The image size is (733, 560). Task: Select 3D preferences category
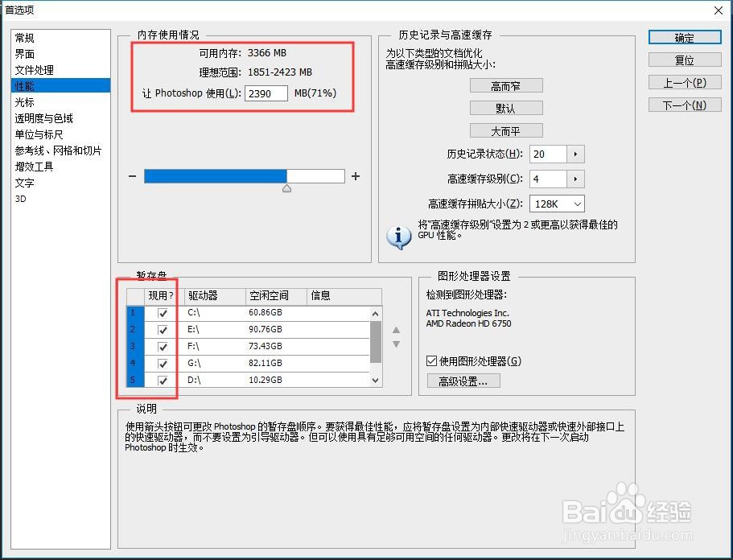click(x=60, y=199)
